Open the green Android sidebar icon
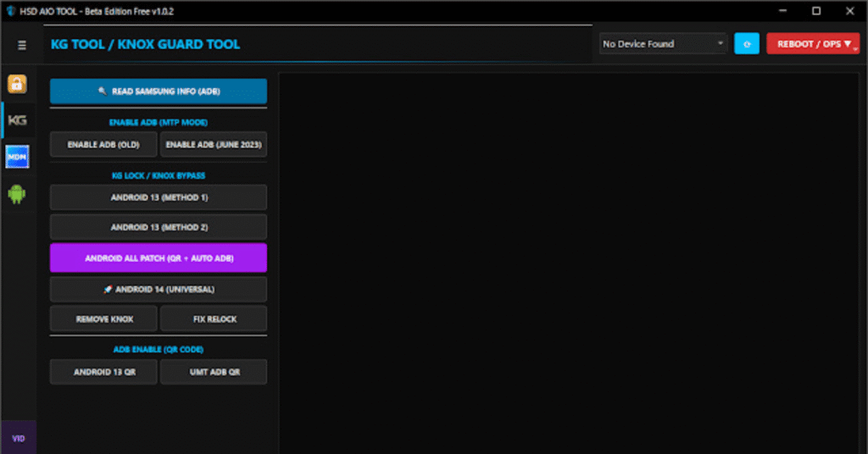The height and width of the screenshot is (454, 868). tap(17, 194)
